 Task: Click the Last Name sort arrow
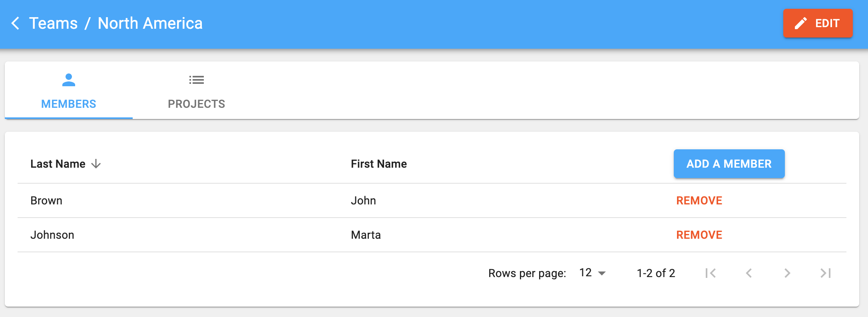tap(96, 164)
